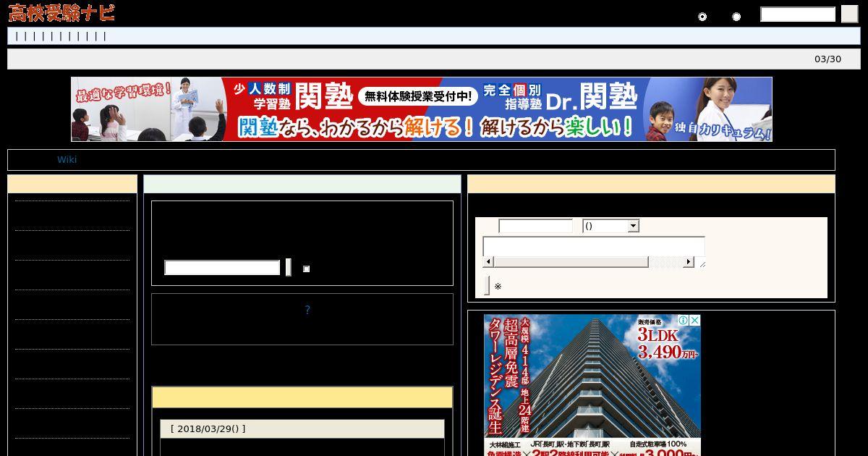Click the 高校受験ナビ site logo
The height and width of the screenshot is (456, 868).
[x=61, y=13]
